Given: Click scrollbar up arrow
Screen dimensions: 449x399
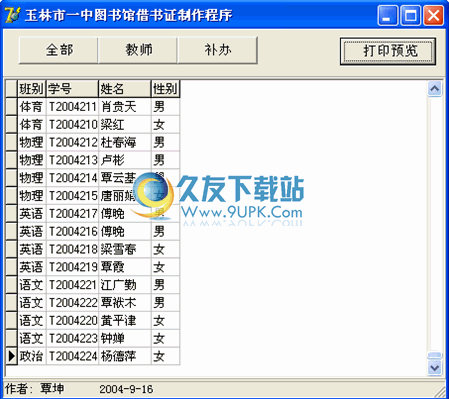Looking at the screenshot, I should pos(435,89).
